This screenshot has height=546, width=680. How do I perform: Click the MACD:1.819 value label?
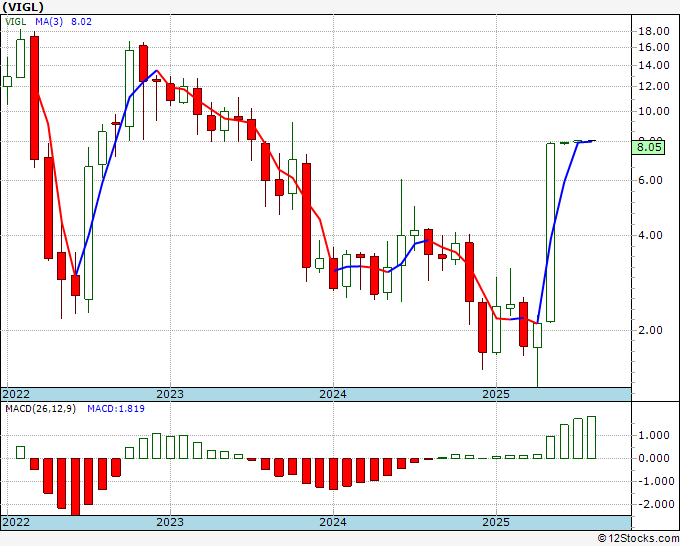(x=116, y=409)
